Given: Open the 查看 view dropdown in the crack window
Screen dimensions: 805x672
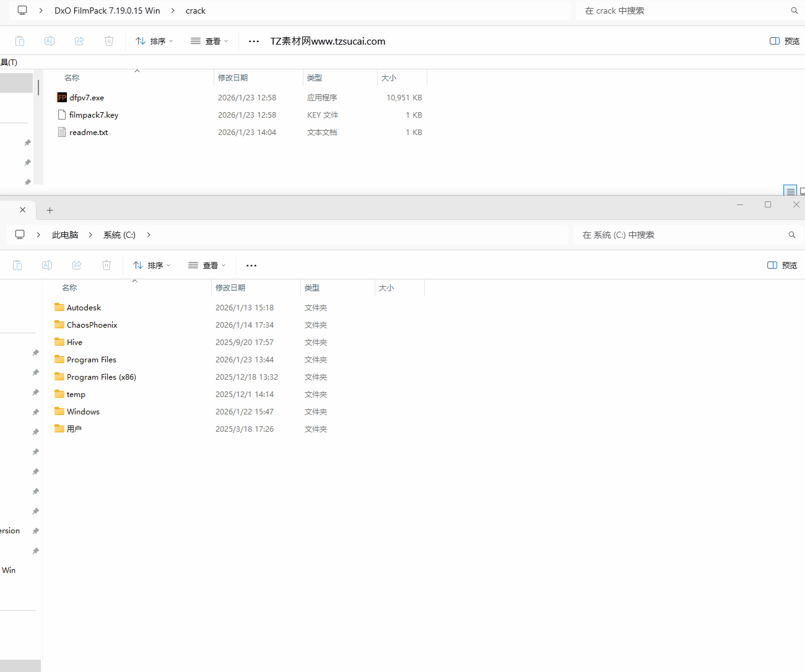Looking at the screenshot, I should 209,41.
